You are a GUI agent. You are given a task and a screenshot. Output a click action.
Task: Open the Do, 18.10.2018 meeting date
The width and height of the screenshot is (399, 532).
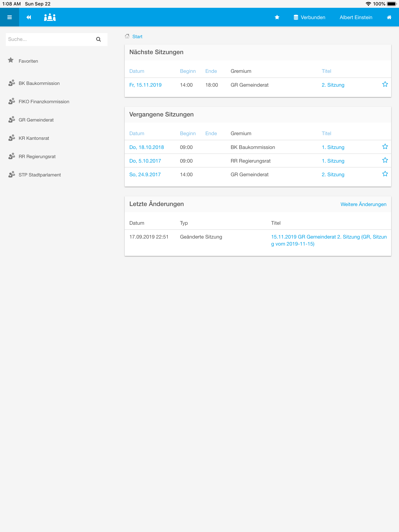pos(147,147)
